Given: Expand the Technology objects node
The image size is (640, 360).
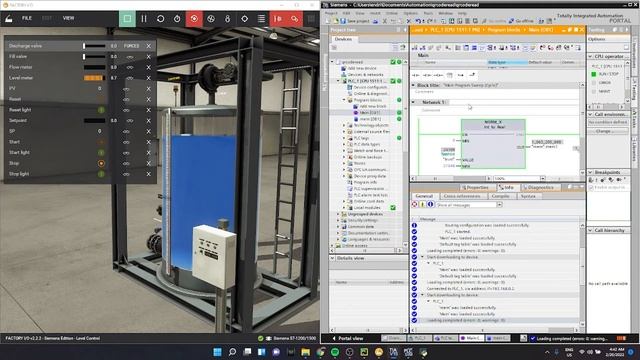Looking at the screenshot, I should click(344, 125).
